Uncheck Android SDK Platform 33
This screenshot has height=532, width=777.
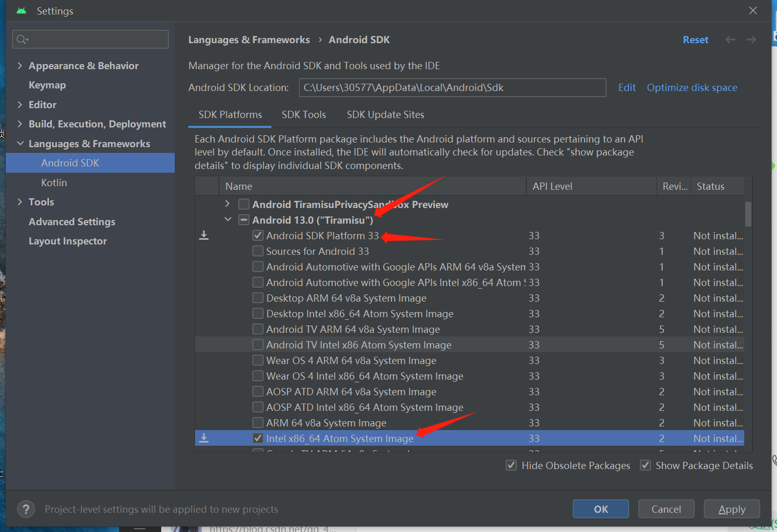[257, 236]
